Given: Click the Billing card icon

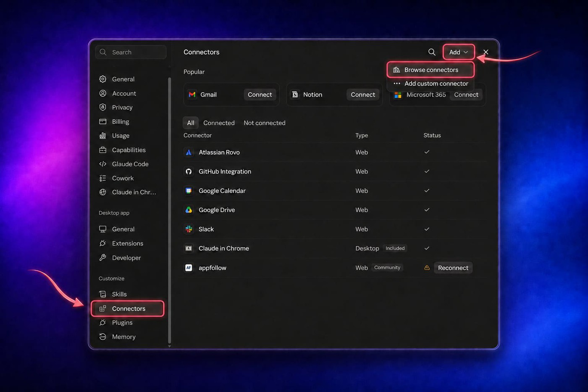Looking at the screenshot, I should [x=102, y=121].
